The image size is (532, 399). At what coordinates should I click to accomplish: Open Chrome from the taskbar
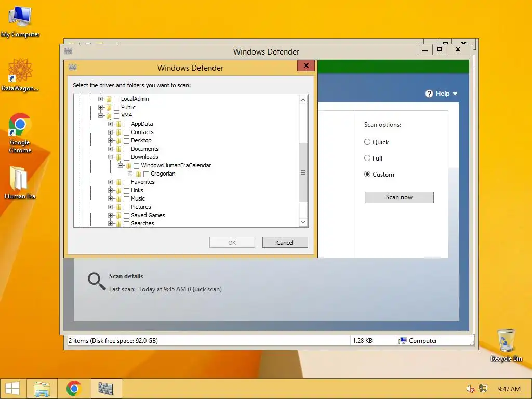[x=74, y=389]
